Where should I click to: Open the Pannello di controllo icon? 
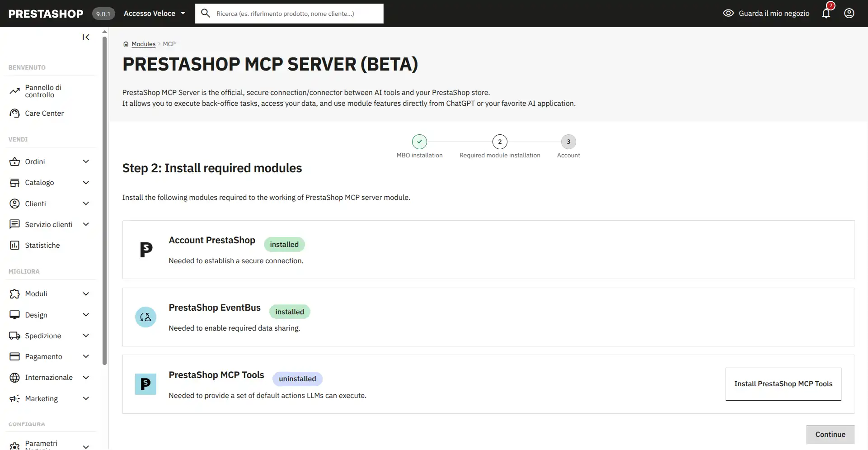(15, 90)
